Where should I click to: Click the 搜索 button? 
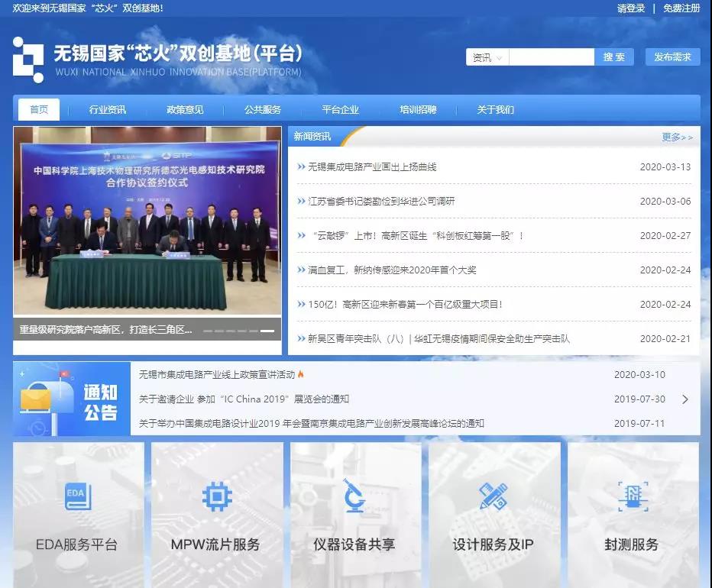click(613, 57)
